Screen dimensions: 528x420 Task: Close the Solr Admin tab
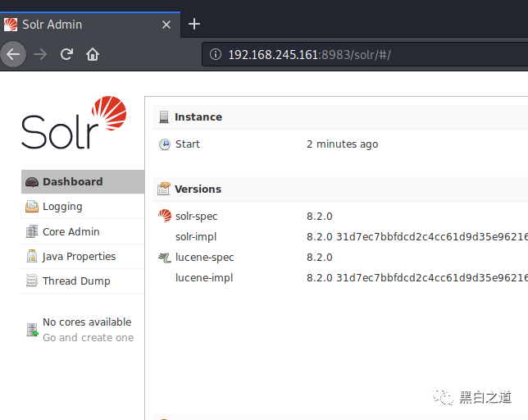(x=166, y=25)
